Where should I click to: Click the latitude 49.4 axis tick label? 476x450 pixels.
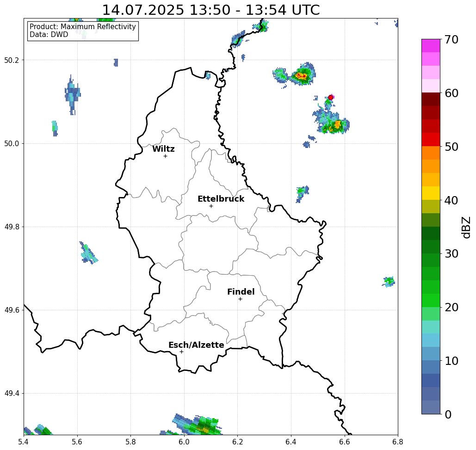pos(12,394)
